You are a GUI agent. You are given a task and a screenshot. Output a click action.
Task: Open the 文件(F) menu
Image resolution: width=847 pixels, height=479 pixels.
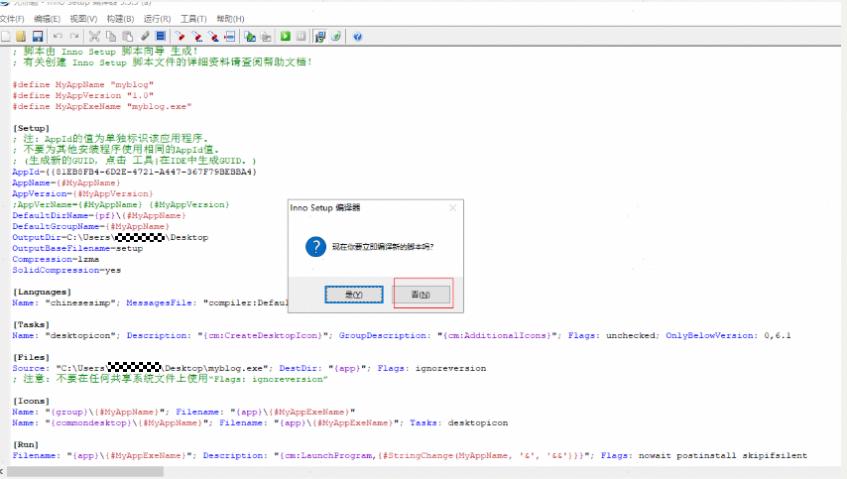click(12, 19)
